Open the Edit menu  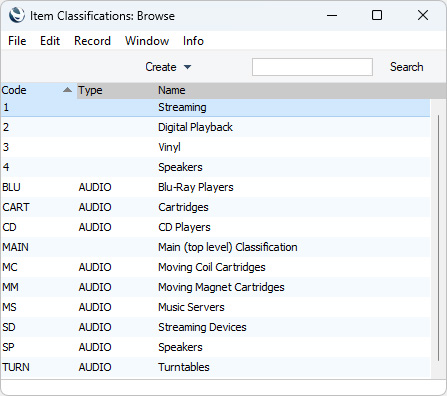pos(50,41)
